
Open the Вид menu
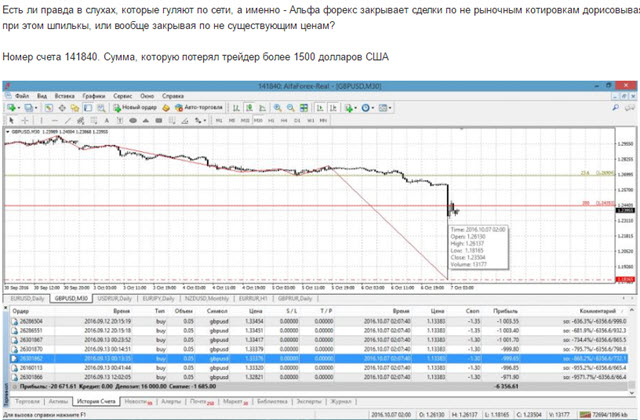(x=42, y=96)
